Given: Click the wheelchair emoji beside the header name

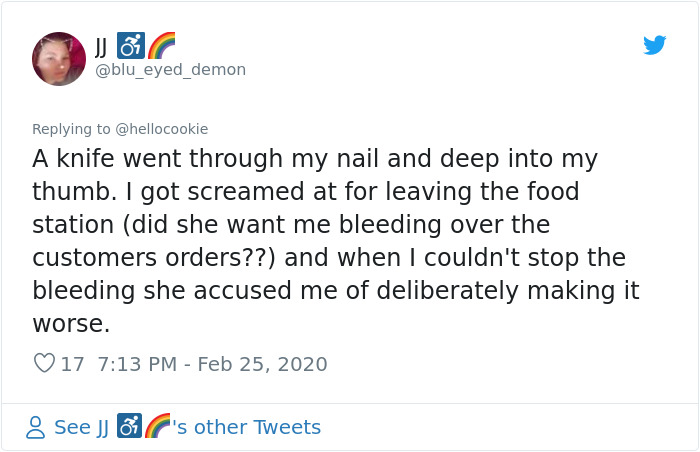Looking at the screenshot, I should click(x=131, y=46).
